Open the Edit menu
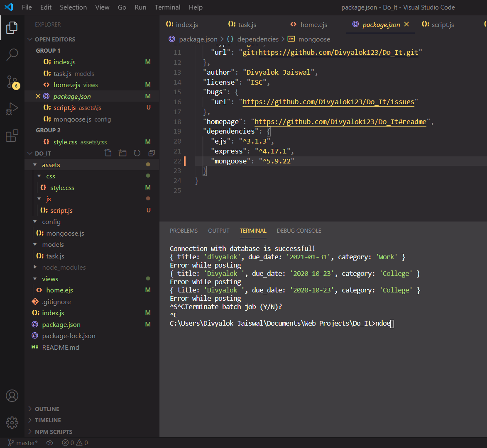The width and height of the screenshot is (487, 448). point(46,7)
